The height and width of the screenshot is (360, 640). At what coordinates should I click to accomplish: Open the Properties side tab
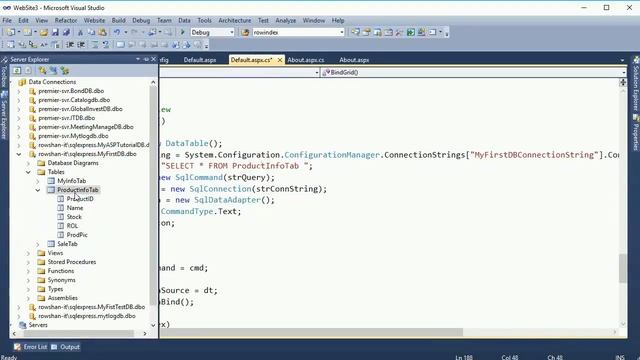tap(636, 132)
